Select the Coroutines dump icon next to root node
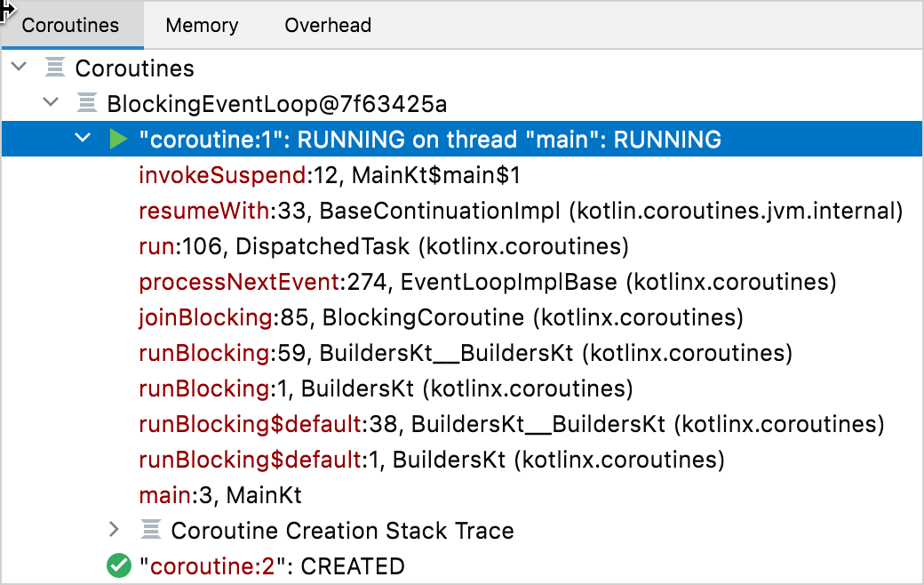This screenshot has height=585, width=924. 55,68
